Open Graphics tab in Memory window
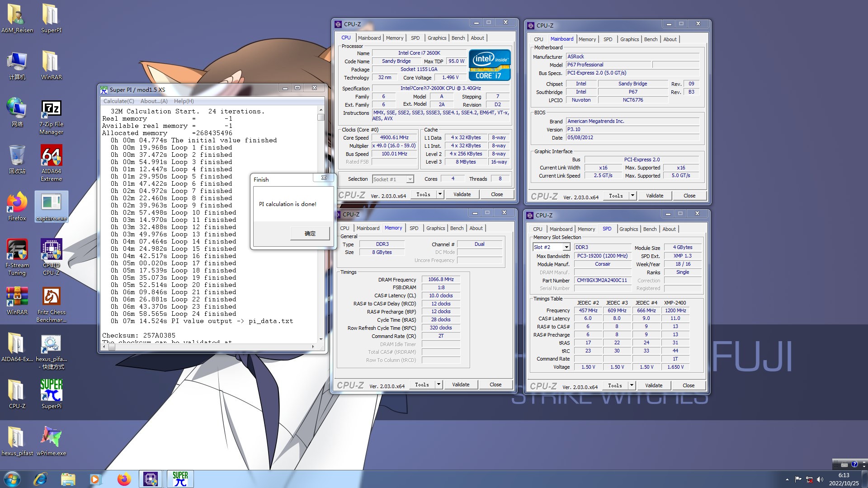The image size is (868, 488). click(x=435, y=228)
